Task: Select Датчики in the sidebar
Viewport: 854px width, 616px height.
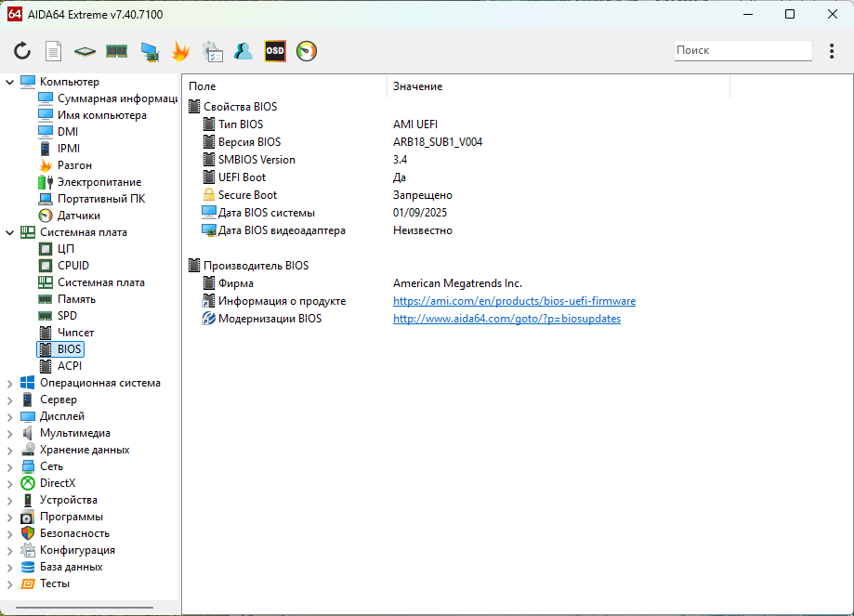Action: 79,216
